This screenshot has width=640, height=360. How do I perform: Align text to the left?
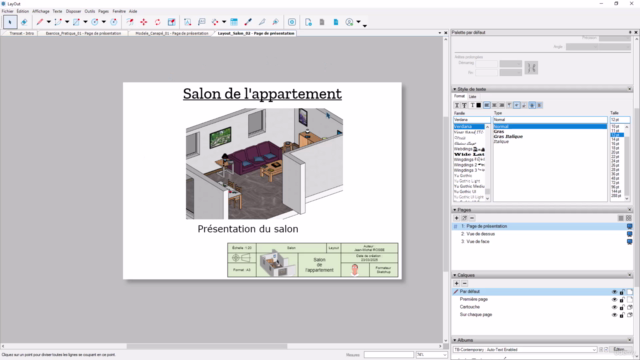tap(487, 105)
